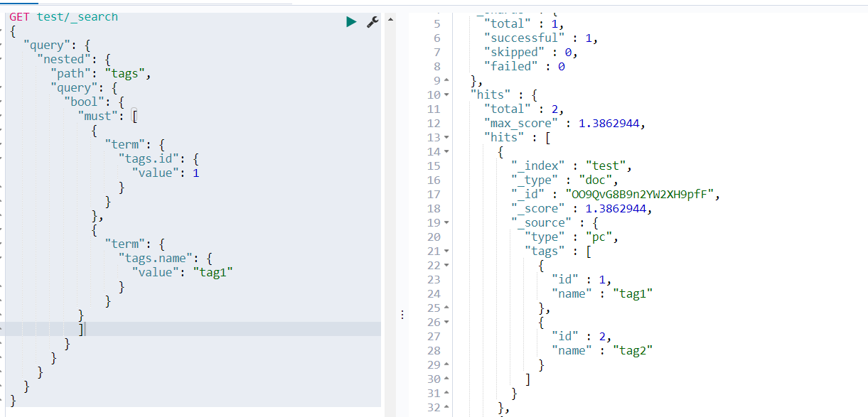Click the "value": 1 line
This screenshot has height=417, width=868.
click(166, 173)
